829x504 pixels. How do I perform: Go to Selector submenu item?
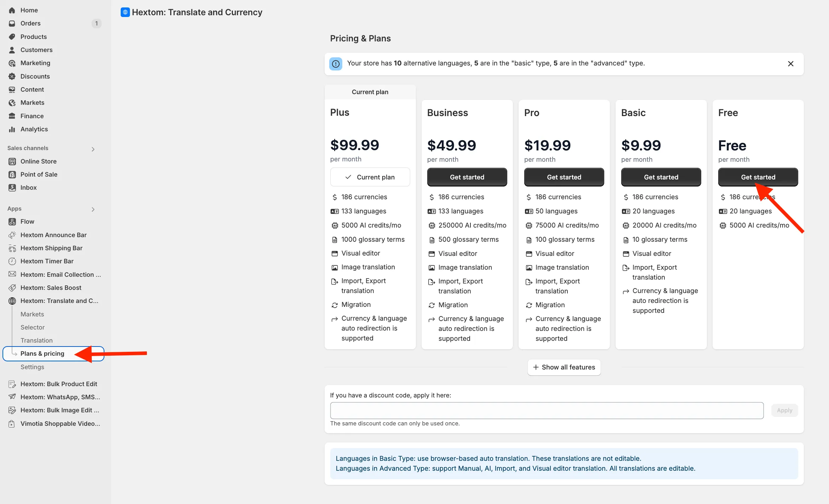(33, 327)
